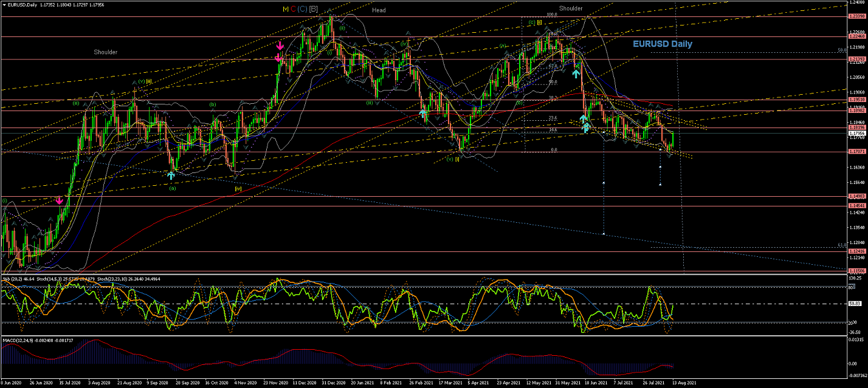
Task: Select the current price tag 1.17956
Action: (856, 134)
